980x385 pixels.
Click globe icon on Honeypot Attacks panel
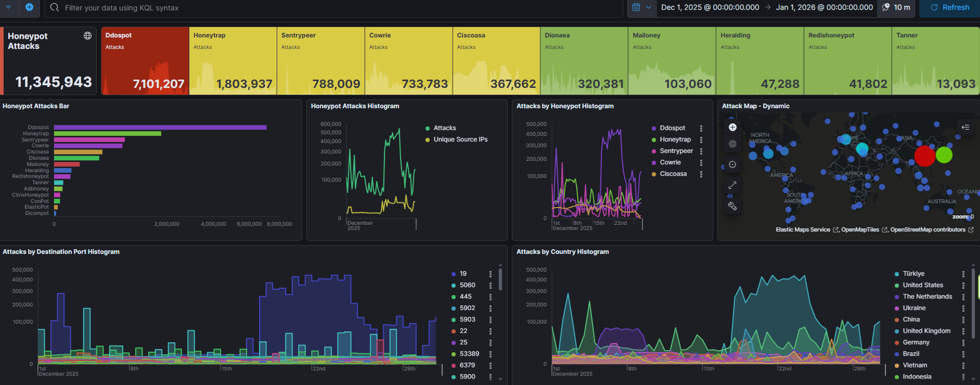87,36
